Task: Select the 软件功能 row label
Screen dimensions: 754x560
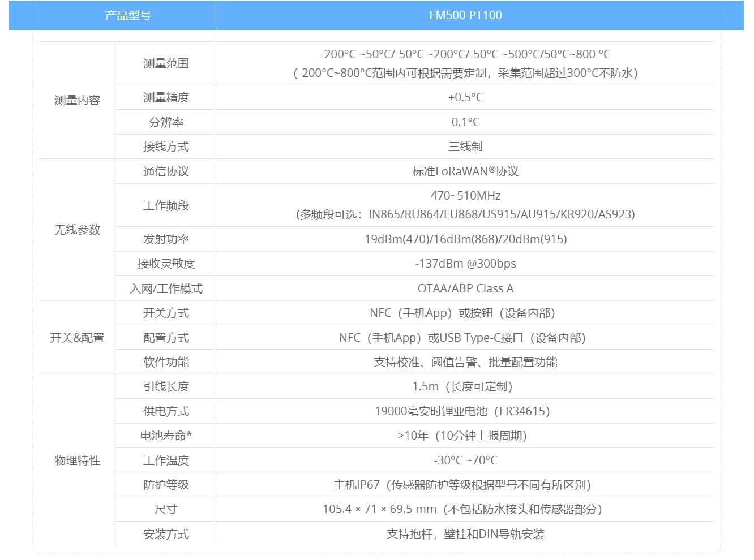Action: (x=166, y=362)
